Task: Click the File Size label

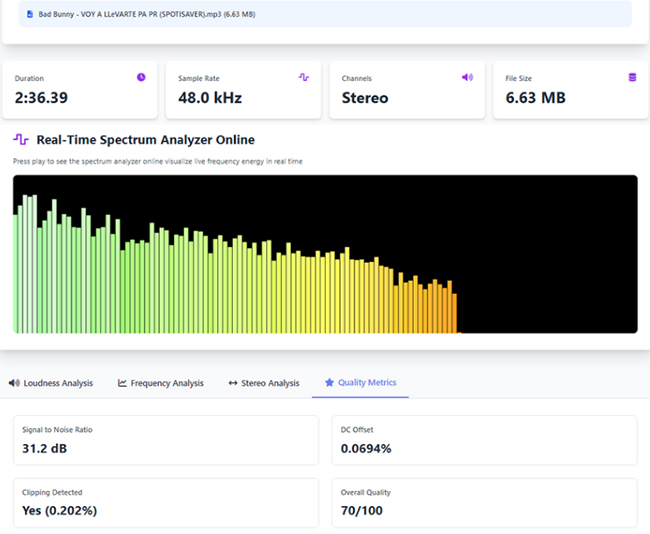Action: click(x=518, y=78)
